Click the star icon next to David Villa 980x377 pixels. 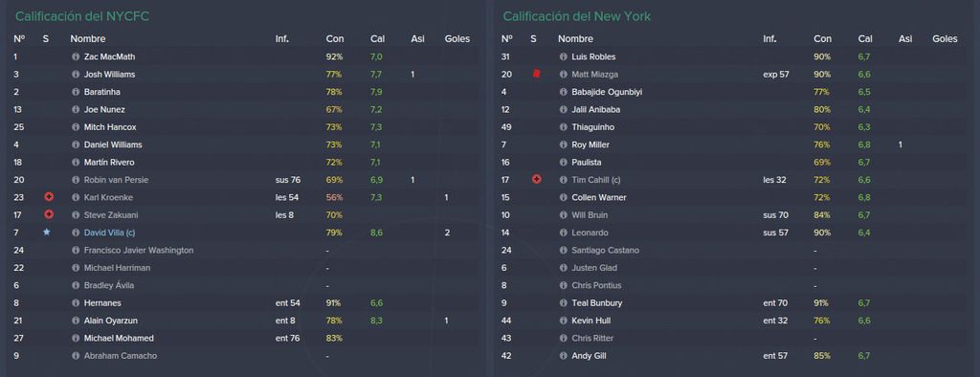[46, 232]
